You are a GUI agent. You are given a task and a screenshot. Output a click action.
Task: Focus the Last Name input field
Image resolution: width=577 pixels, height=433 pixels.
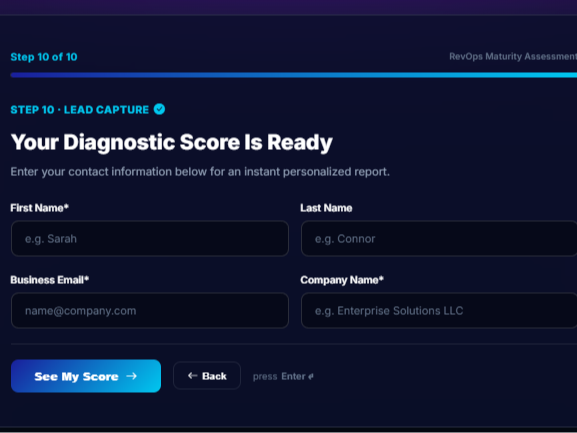click(x=439, y=238)
